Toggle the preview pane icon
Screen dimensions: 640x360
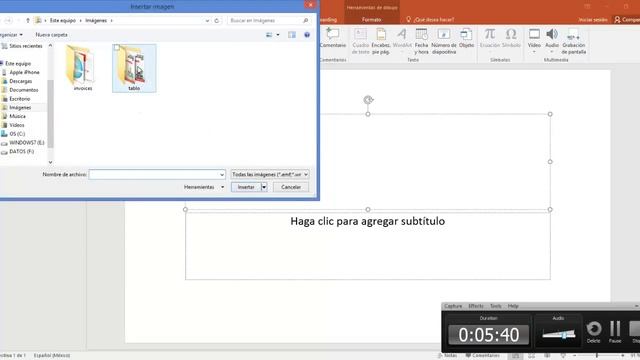tap(292, 35)
